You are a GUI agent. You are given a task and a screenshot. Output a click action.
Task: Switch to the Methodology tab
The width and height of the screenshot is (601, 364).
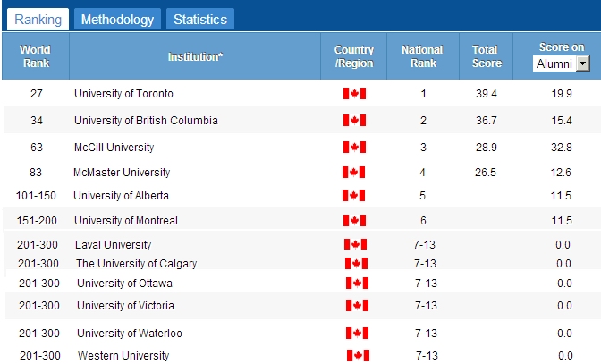coord(117,19)
